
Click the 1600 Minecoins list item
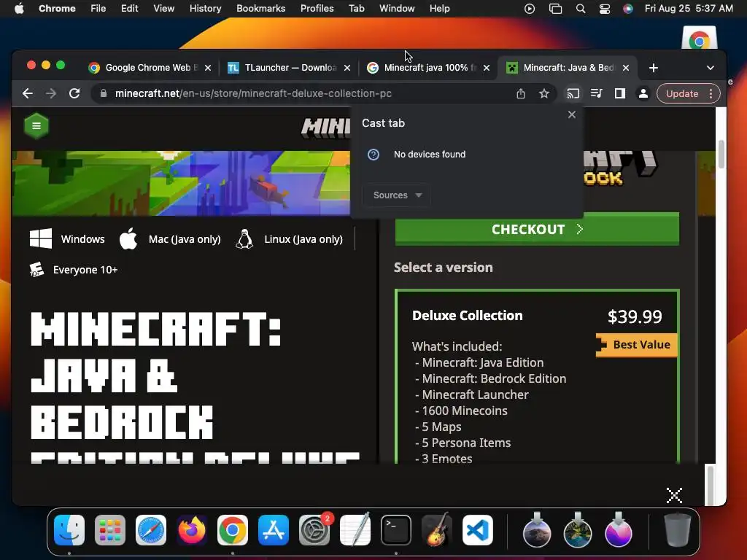pyautogui.click(x=465, y=411)
